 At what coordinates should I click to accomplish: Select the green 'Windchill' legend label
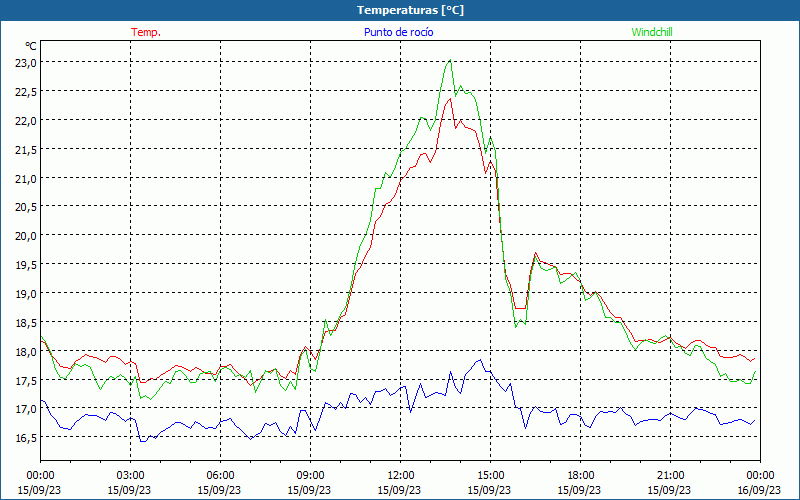652,32
